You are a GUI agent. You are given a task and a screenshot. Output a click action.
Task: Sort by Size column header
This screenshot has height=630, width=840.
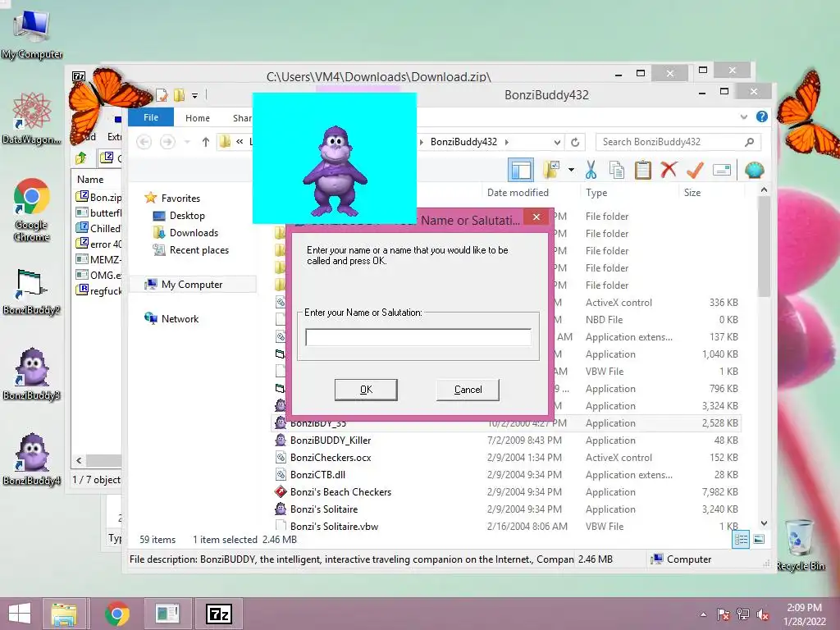692,192
